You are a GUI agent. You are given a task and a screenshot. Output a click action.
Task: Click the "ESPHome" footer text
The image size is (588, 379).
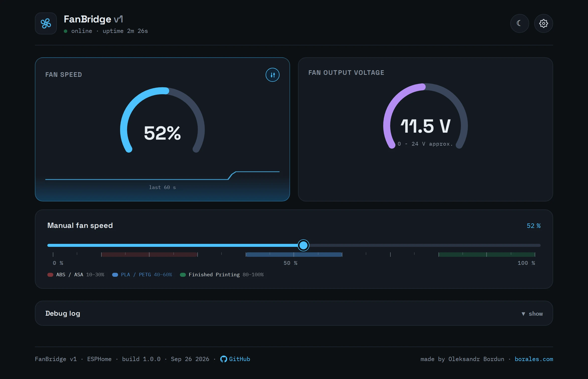tap(99, 359)
